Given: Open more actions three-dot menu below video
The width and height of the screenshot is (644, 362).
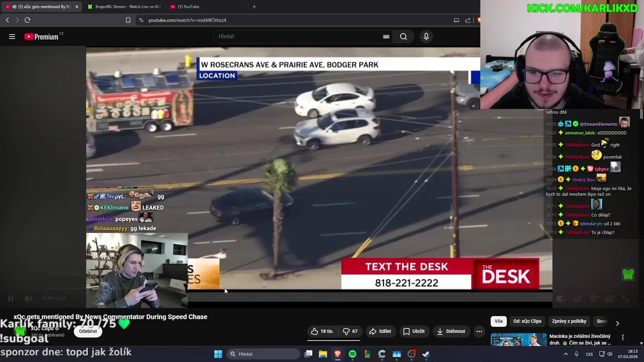Looking at the screenshot, I should [479, 331].
